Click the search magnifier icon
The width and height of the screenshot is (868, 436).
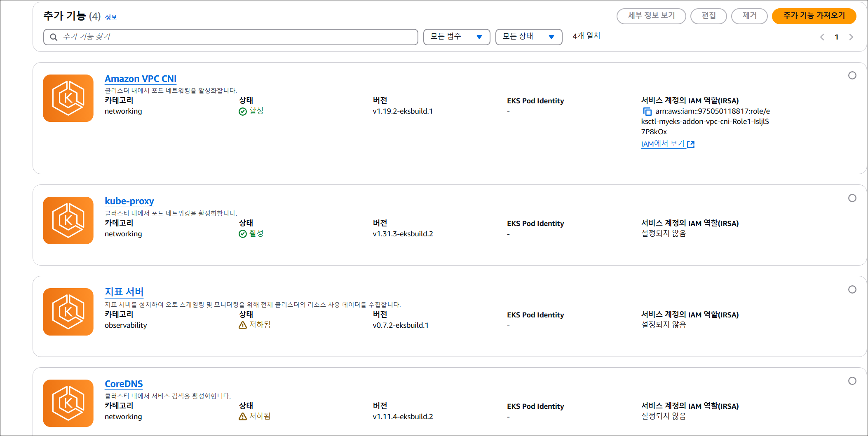pyautogui.click(x=54, y=37)
